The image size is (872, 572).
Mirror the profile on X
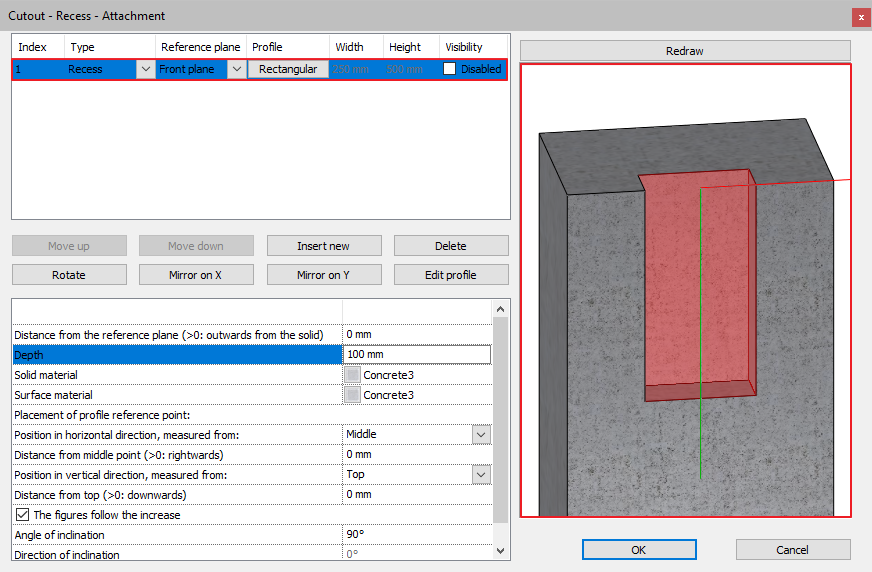(196, 275)
